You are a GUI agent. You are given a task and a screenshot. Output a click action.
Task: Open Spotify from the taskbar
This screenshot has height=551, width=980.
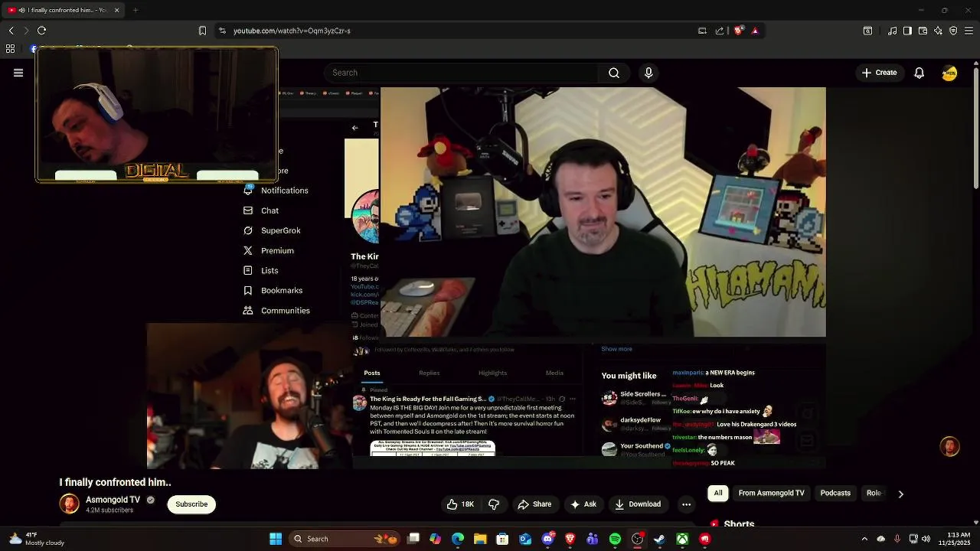(615, 539)
